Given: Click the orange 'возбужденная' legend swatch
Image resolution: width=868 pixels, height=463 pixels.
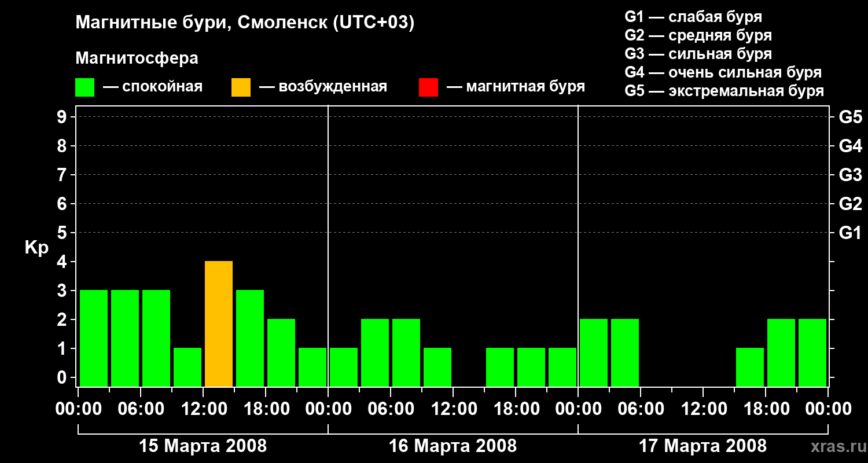Looking at the screenshot, I should pyautogui.click(x=241, y=87).
